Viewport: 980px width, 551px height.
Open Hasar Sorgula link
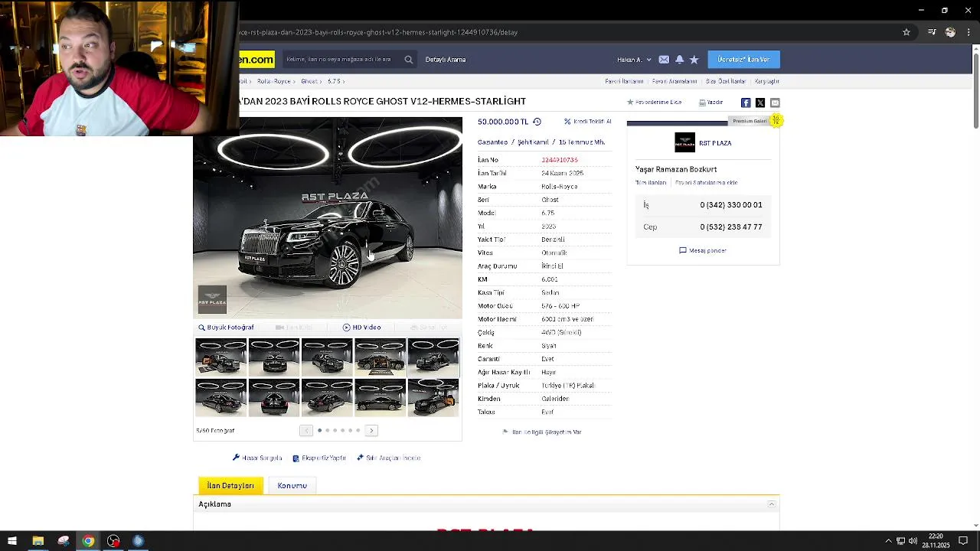[x=257, y=458]
